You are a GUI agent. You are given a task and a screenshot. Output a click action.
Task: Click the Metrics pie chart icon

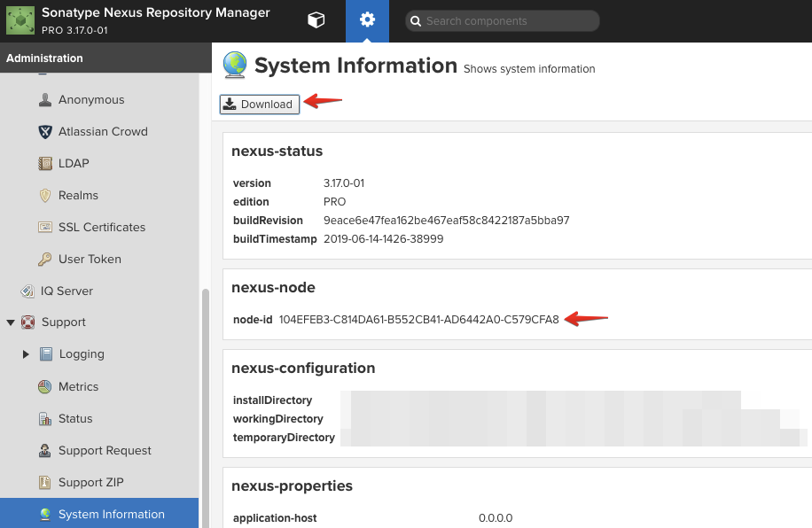(45, 387)
